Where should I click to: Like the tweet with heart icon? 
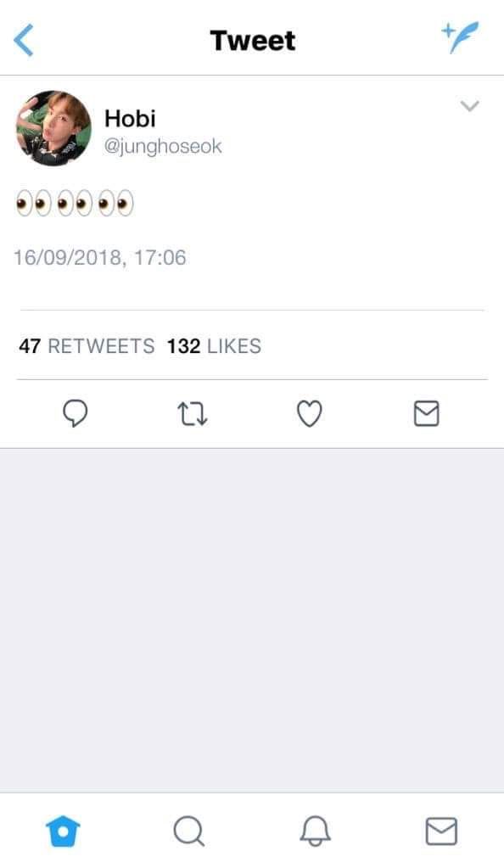310,413
